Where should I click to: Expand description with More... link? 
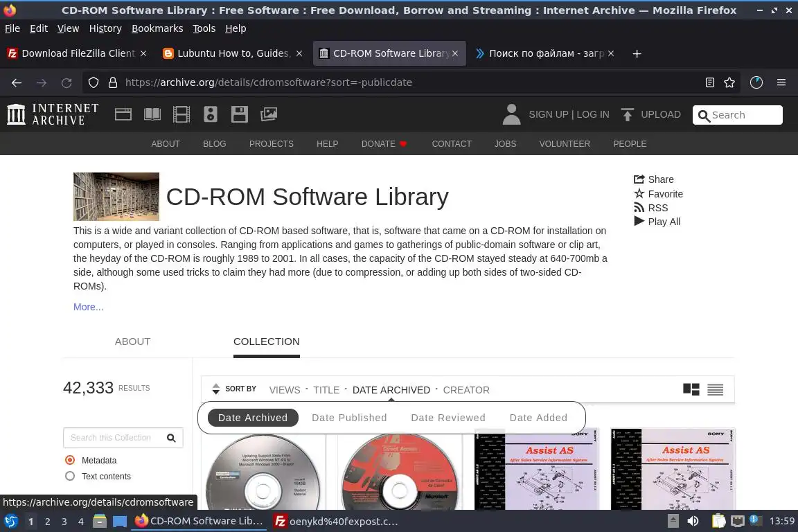88,307
